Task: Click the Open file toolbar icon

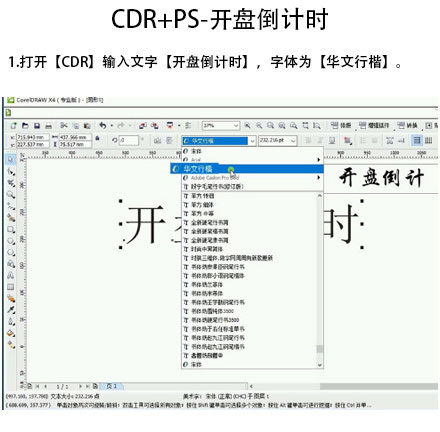Action: (25, 126)
